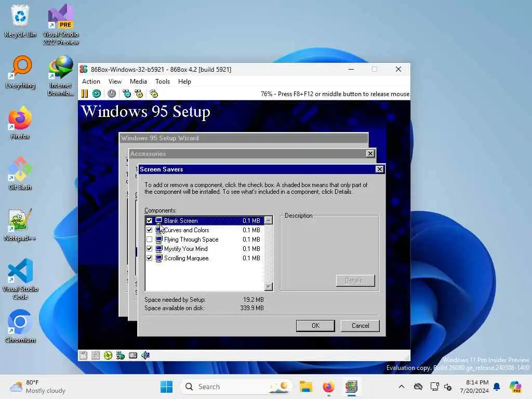532x399 pixels.
Task: Open the 86Box settings gear icon
Action: [154, 94]
